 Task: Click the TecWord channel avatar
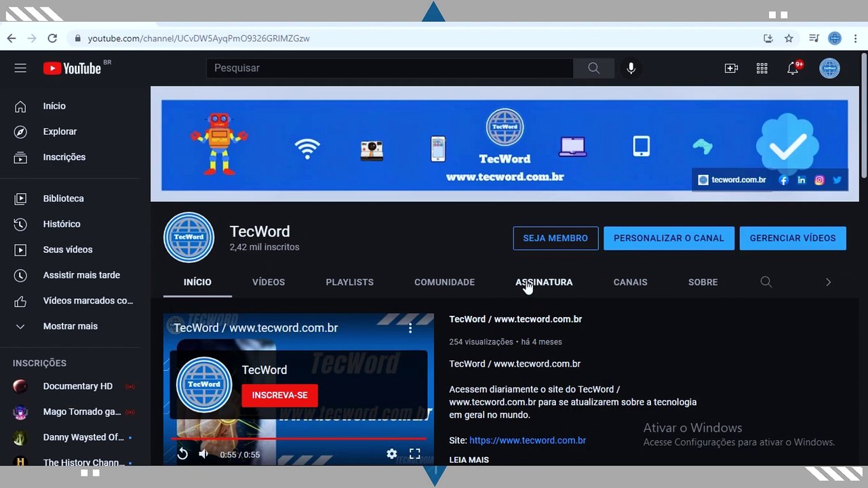189,238
